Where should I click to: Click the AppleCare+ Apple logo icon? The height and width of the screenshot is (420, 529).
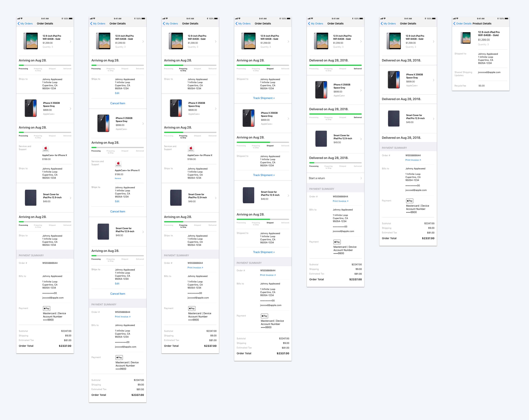pos(46,149)
